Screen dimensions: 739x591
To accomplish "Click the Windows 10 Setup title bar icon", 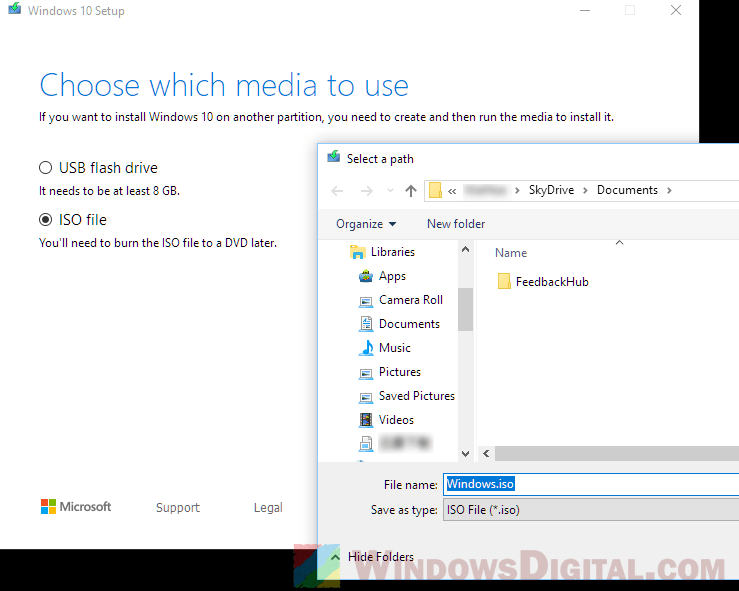I will tap(15, 9).
